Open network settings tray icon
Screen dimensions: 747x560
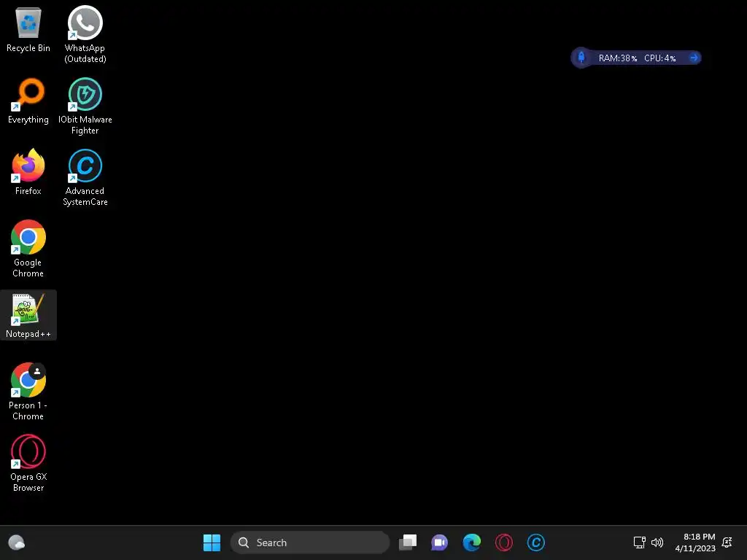click(x=639, y=542)
